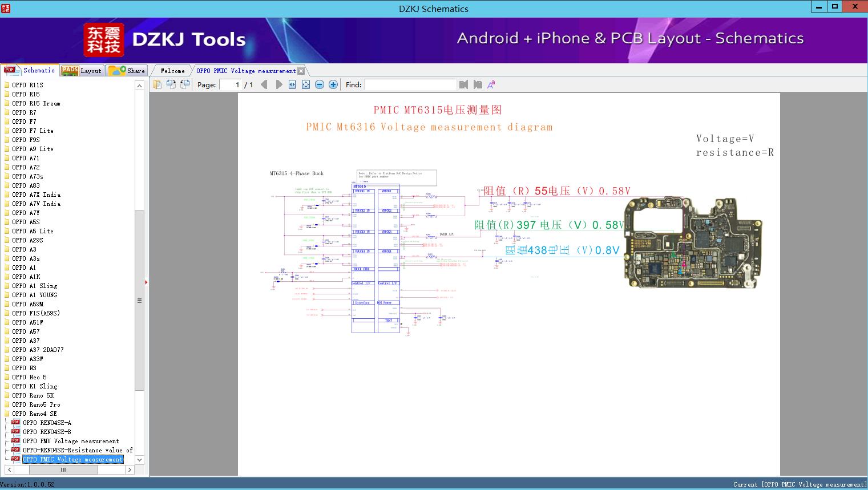Open the OPPO-RENO4SE-Resistance value PDF

pyautogui.click(x=78, y=450)
